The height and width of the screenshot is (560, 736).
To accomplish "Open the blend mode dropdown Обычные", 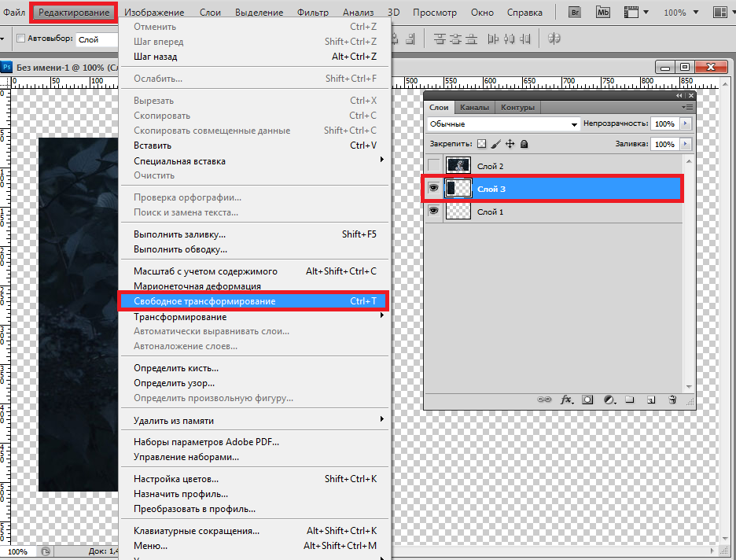I will 503,124.
